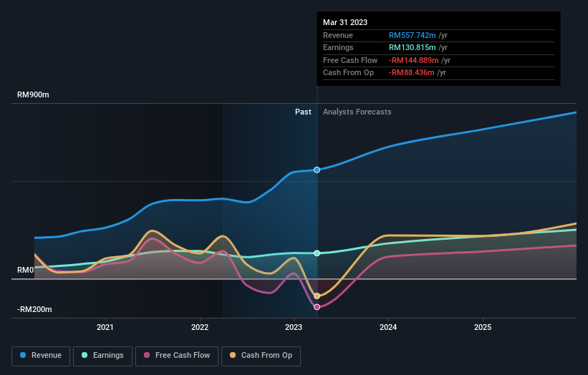Click the 2024 x-axis label

pyautogui.click(x=388, y=327)
